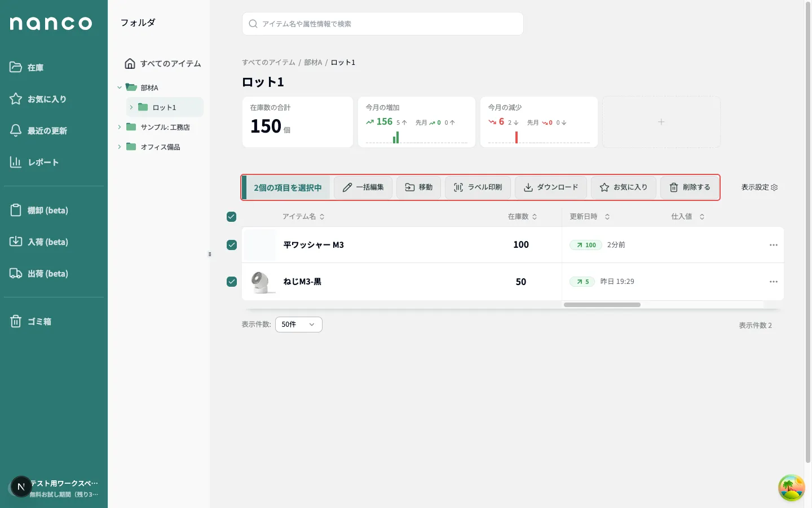Click the nanco logo

pos(51,23)
